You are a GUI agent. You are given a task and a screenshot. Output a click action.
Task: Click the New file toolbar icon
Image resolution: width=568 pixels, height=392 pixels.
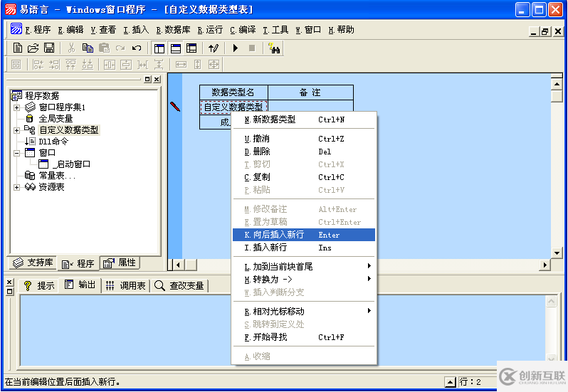pos(17,48)
